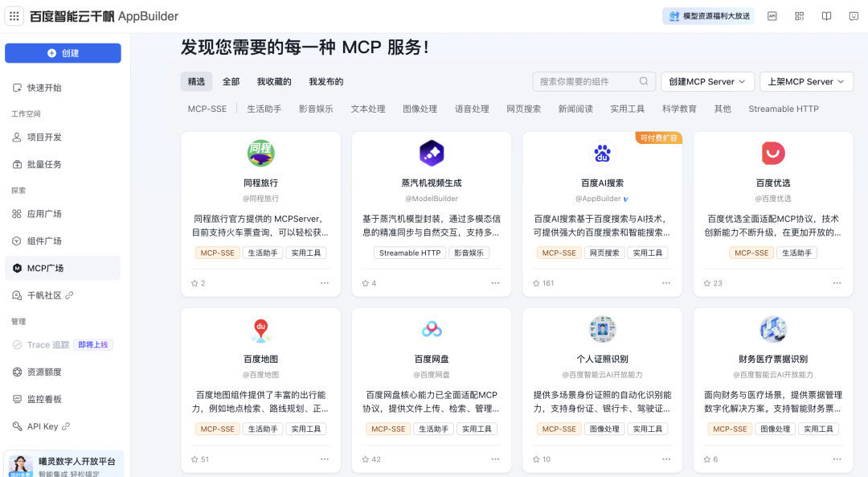Click the 百度网盘 card logo
Viewport: 868px width, 477px height.
click(432, 330)
